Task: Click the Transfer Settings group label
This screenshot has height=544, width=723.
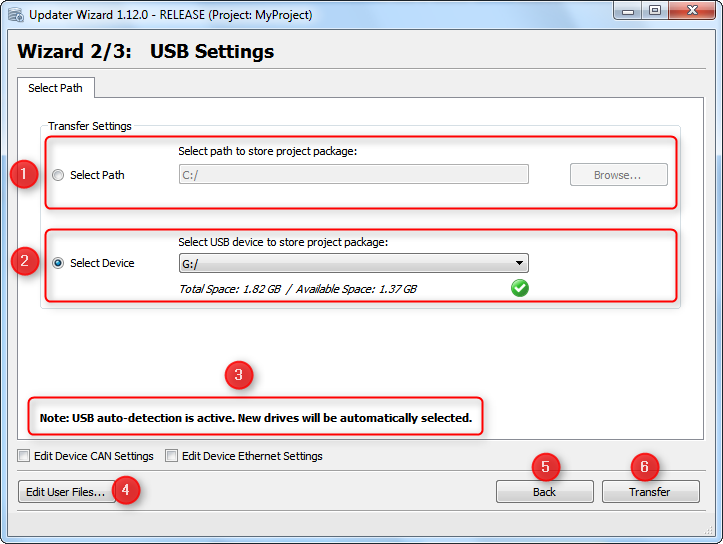Action: (x=90, y=126)
